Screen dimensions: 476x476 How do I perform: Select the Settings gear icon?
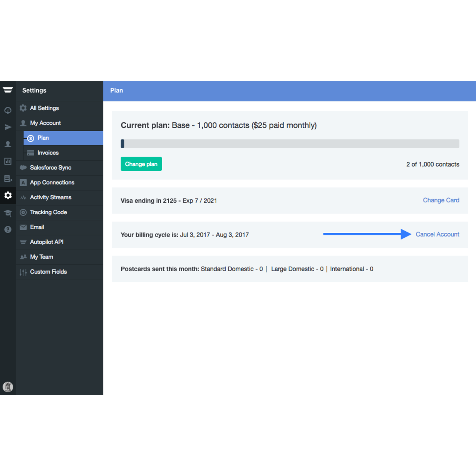[x=8, y=195]
